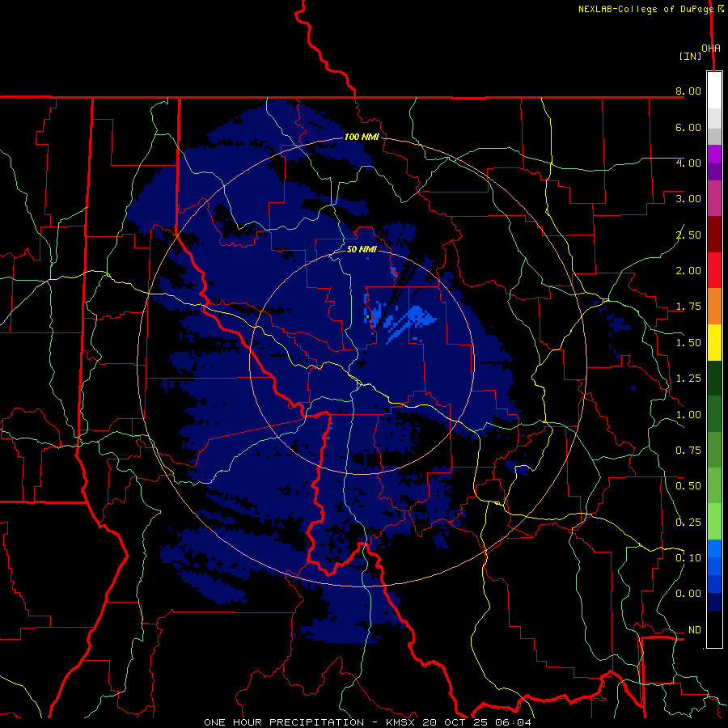Click the ND legend label

click(695, 630)
